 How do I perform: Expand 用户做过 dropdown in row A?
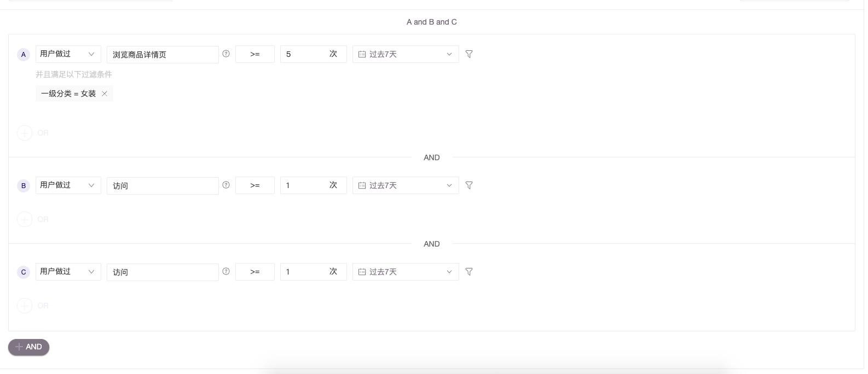click(x=68, y=54)
